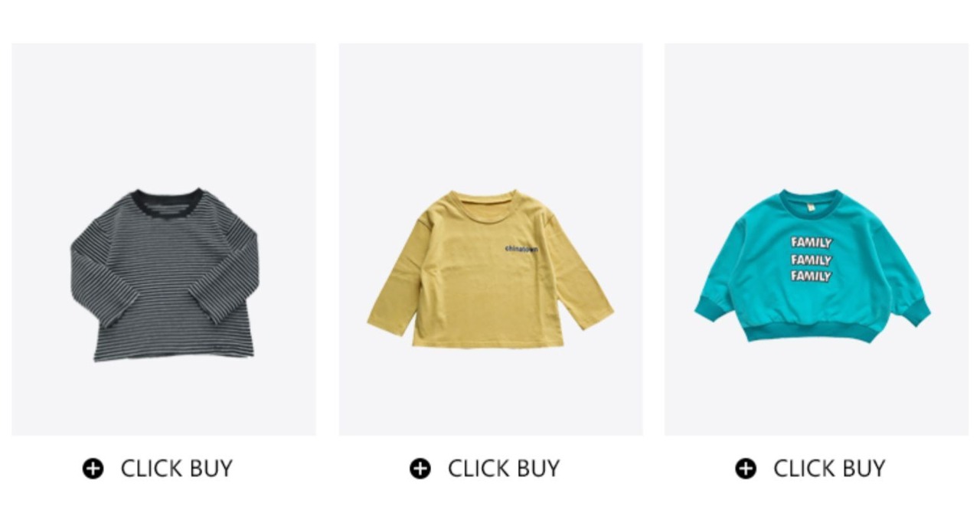Click the chinatown logo on the yellow shirt
Image resolution: width=980 pixels, height=523 pixels.
[x=521, y=249]
